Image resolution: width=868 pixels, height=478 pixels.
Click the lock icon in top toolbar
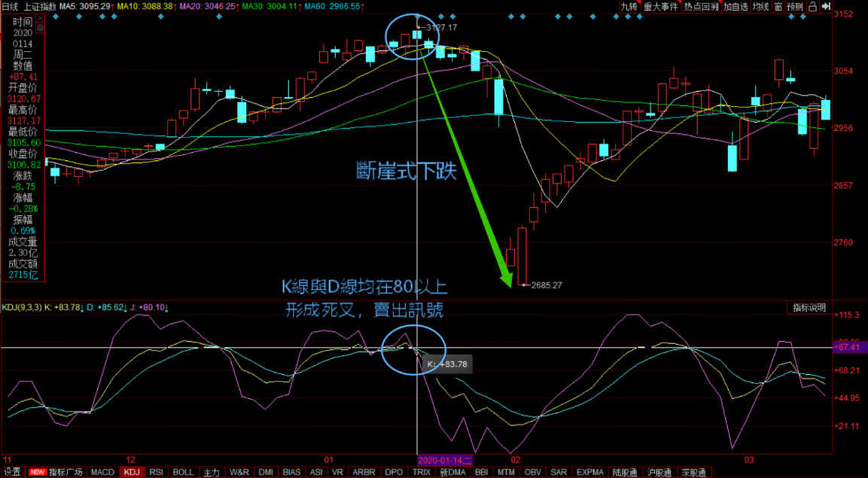click(813, 7)
